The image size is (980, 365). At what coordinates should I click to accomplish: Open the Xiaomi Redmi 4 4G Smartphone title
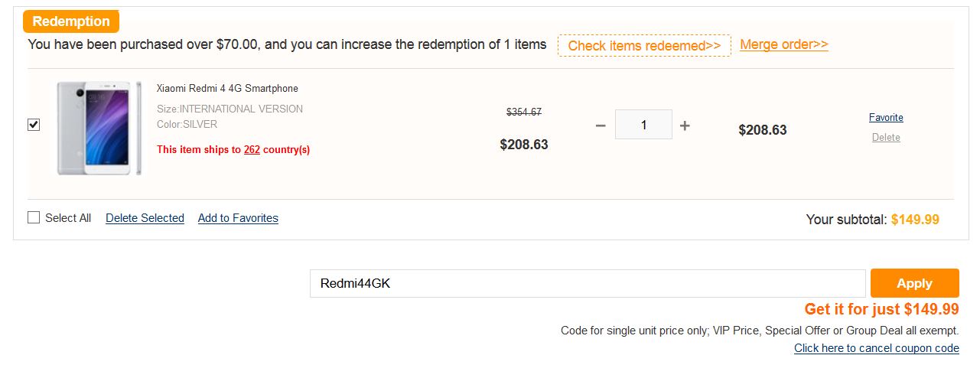227,89
